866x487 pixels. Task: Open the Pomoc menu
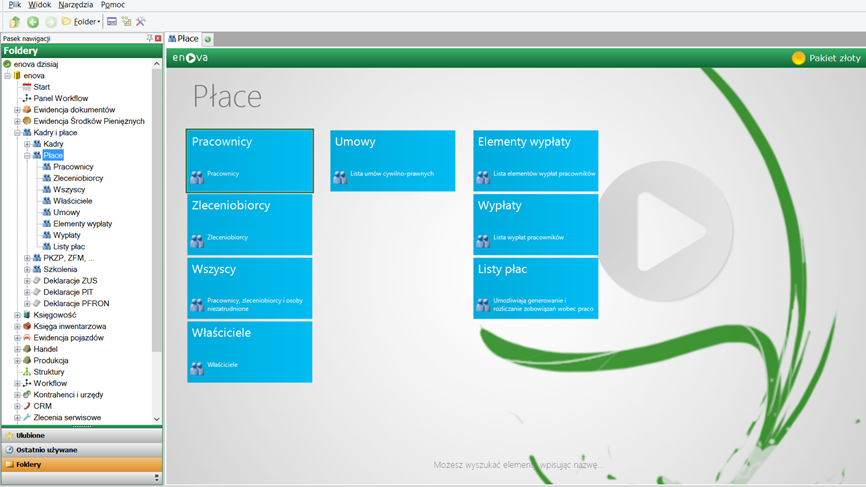click(x=113, y=4)
